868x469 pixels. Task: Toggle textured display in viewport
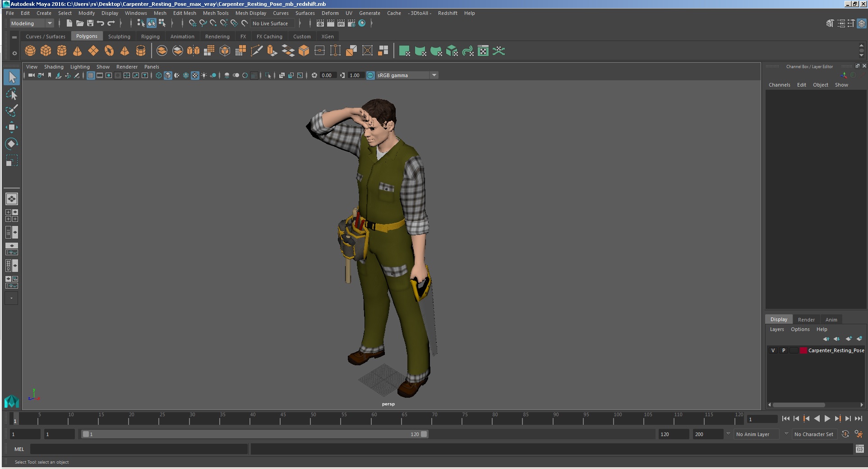pyautogui.click(x=195, y=75)
